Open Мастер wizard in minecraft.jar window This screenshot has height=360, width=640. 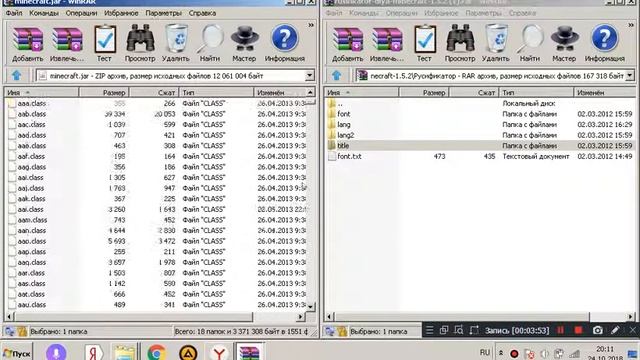pos(244,43)
